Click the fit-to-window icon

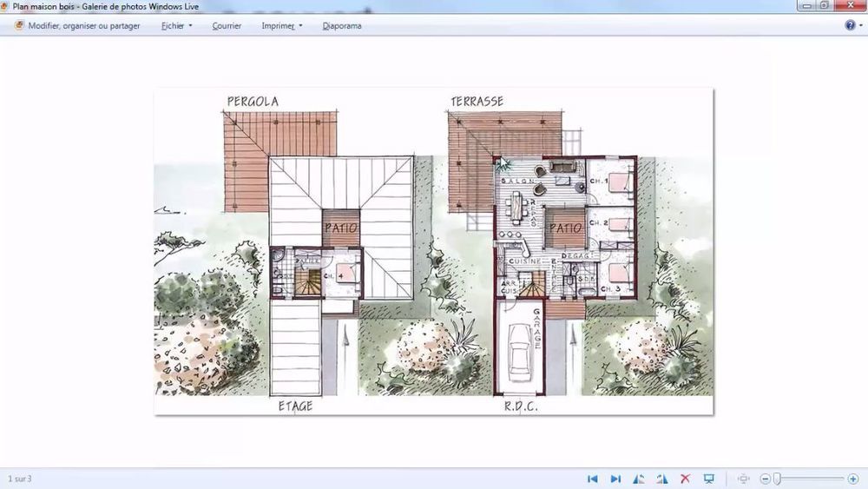[744, 479]
